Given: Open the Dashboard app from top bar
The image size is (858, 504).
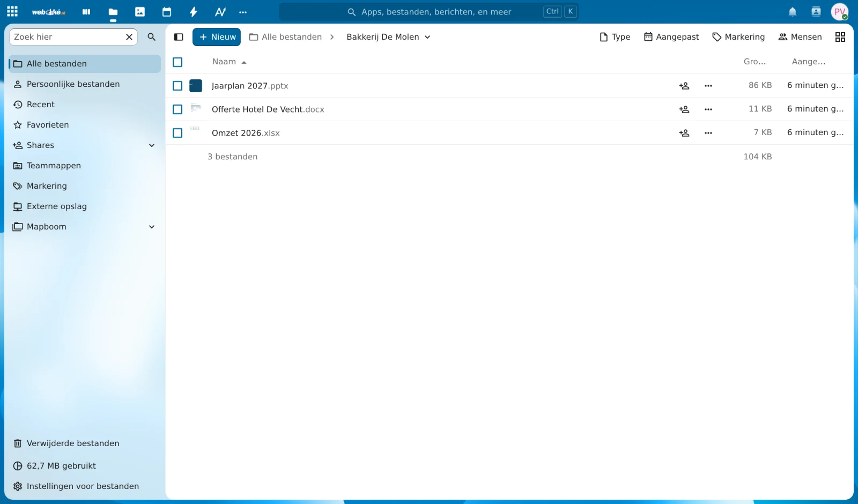Looking at the screenshot, I should [x=86, y=12].
